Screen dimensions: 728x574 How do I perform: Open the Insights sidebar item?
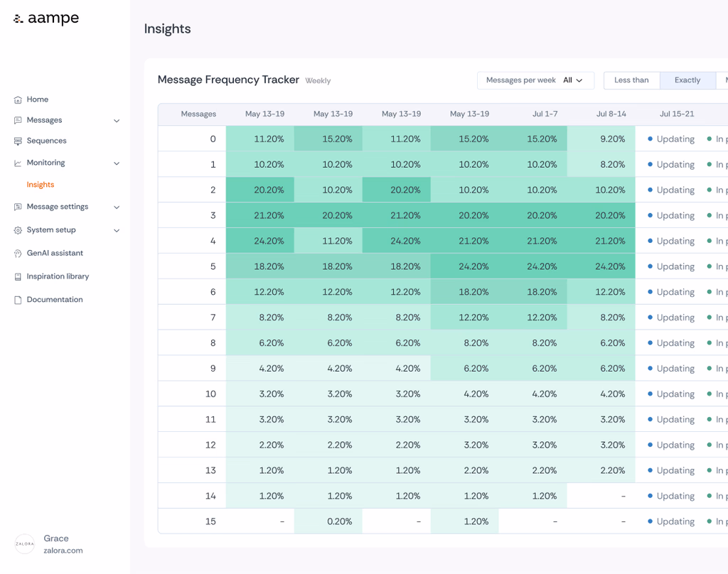(41, 184)
